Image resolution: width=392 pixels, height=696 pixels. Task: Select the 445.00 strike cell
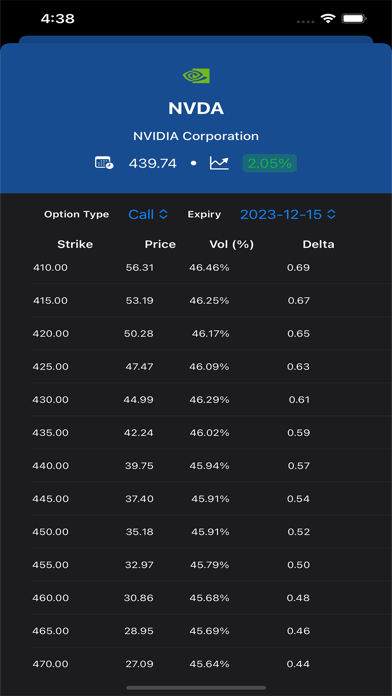[51, 498]
